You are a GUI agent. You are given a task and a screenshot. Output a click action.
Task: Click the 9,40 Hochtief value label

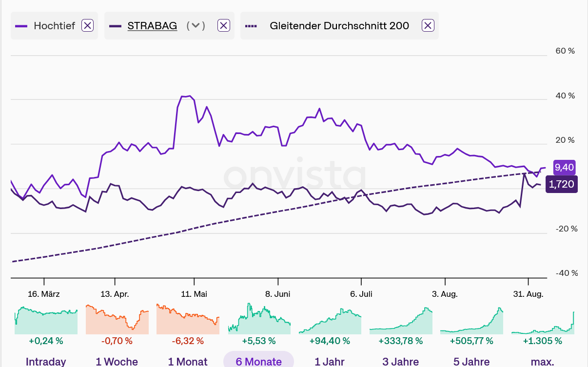coord(564,168)
